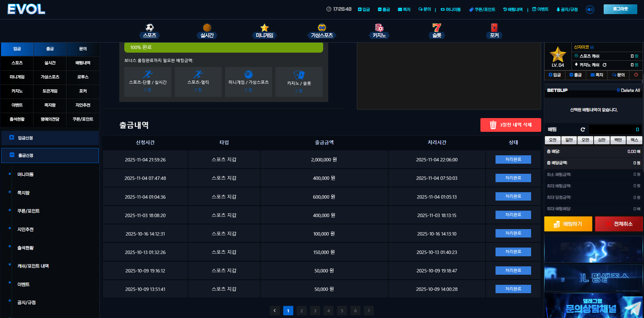
Task: Click the 100% 완료 progress bar
Action: pos(223,47)
